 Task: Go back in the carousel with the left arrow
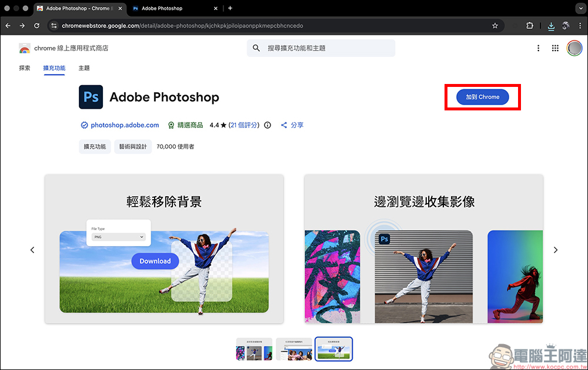click(32, 250)
